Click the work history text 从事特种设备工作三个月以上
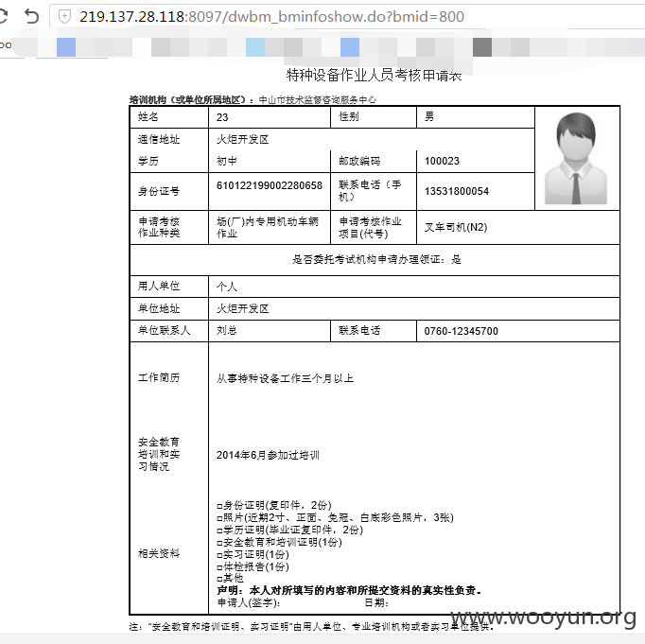The width and height of the screenshot is (645, 644). point(285,378)
